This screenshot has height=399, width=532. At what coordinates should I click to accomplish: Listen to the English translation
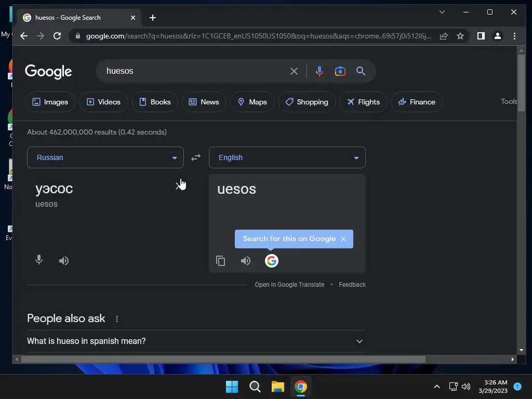(x=246, y=261)
